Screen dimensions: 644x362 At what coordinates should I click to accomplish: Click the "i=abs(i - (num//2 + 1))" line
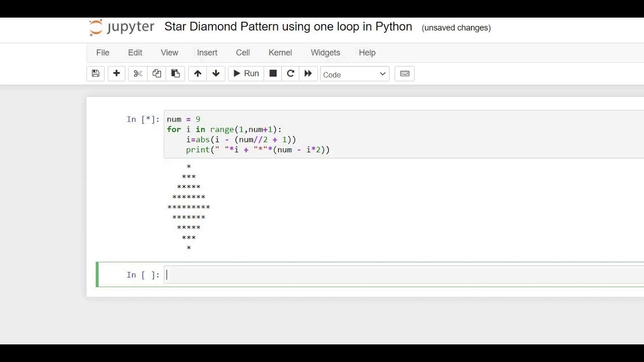(241, 140)
